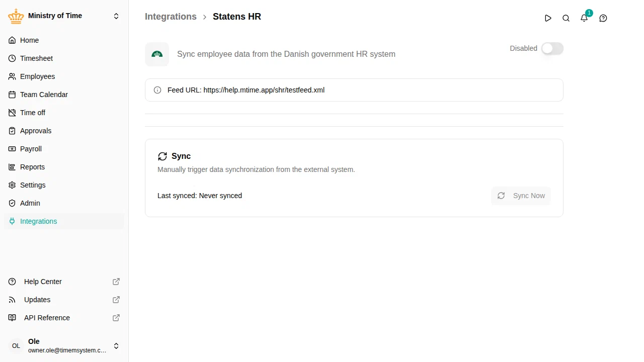This screenshot has width=644, height=362.
Task: Open Time off in sidebar
Action: (64, 113)
